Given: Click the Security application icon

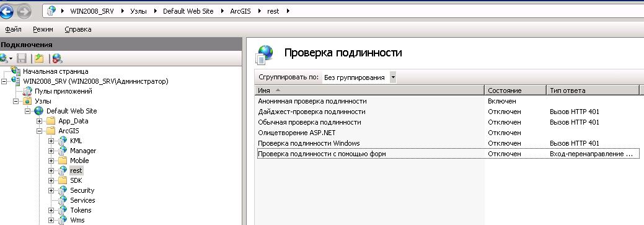Looking at the screenshot, I should 63,190.
